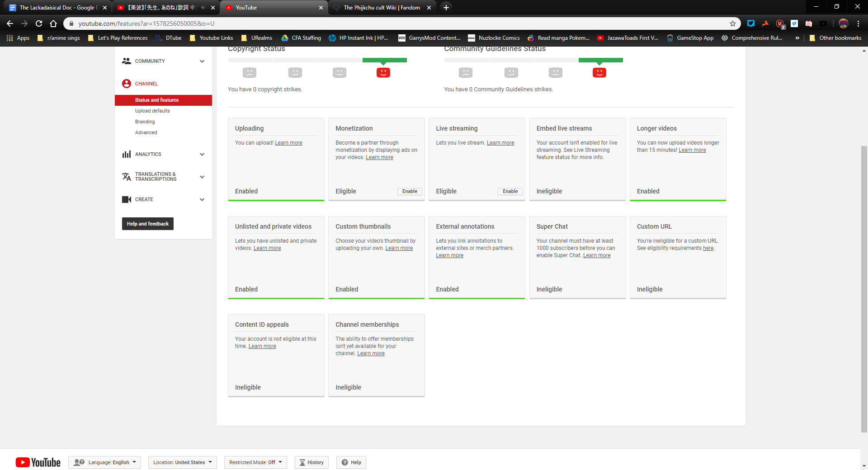Viewport: 868px width, 470px height.
Task: Open the Nuzlocke Comics bookmark
Action: (x=494, y=38)
